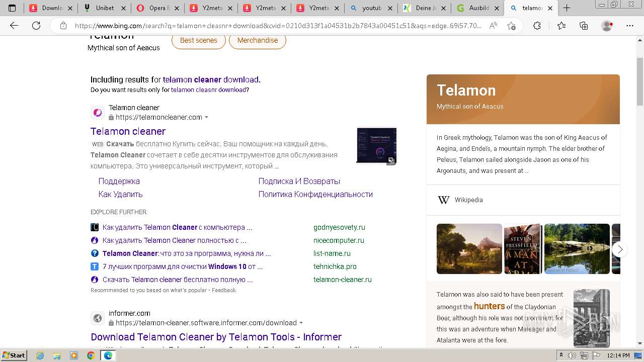Search only for telamon cleasnr download
Screen dimensions: 644x362
[x=208, y=90]
